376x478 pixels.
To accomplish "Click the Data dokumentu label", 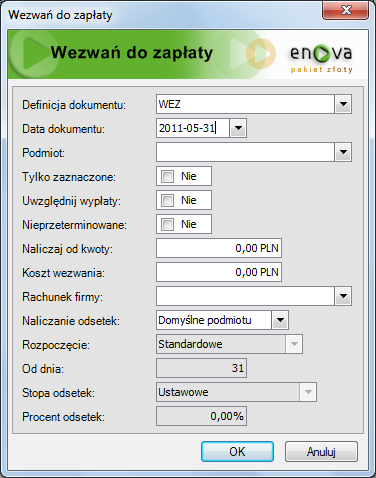I will click(x=63, y=129).
